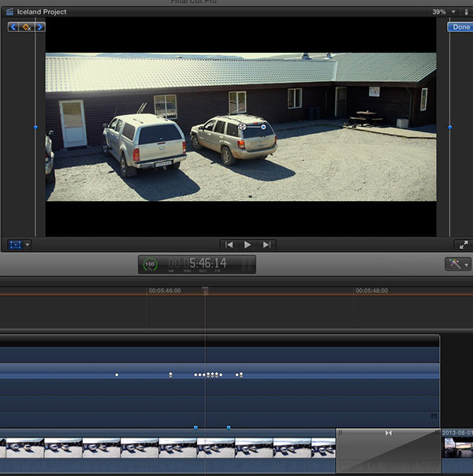Click the blue rotation handle dot on the Jeep
The image size is (473, 476).
[x=263, y=127]
